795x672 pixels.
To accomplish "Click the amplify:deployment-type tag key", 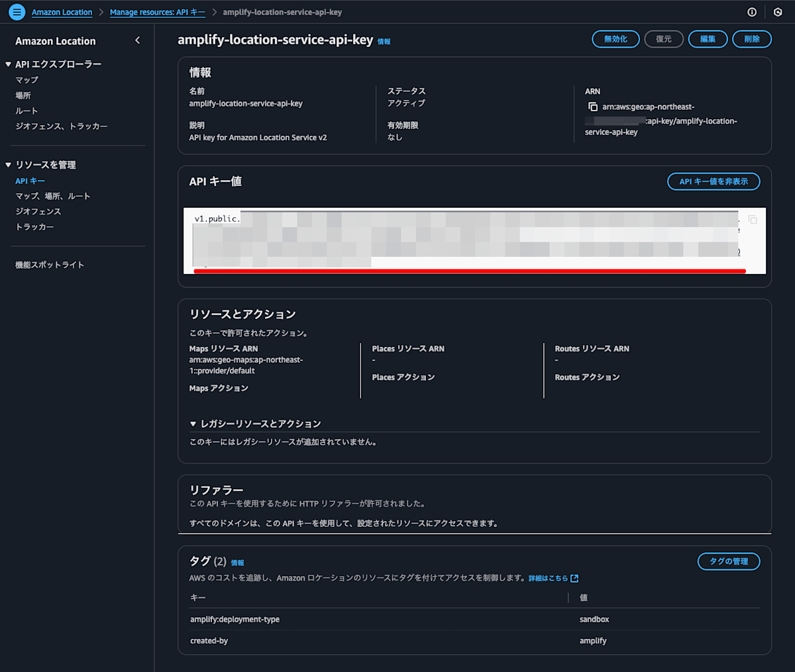I will pos(235,619).
